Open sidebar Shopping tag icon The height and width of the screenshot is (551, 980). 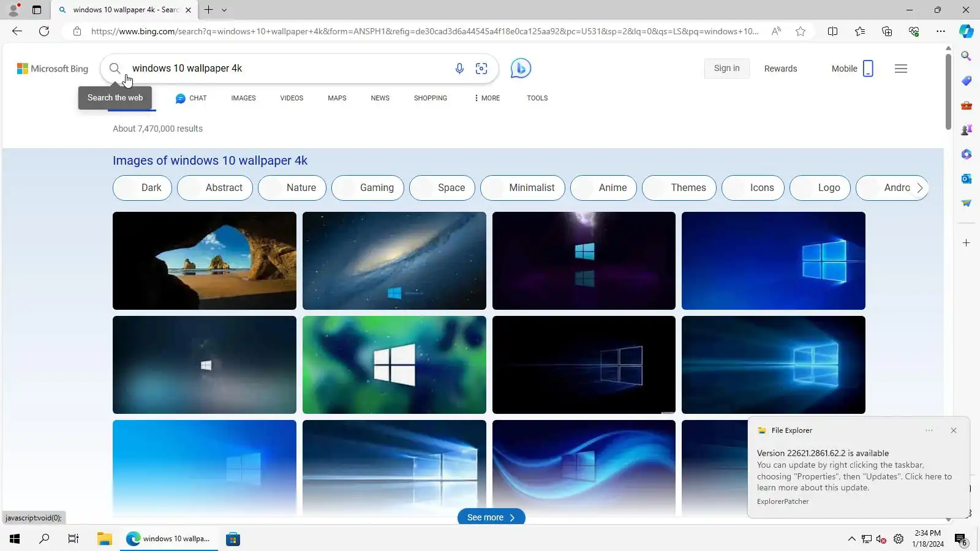967,81
